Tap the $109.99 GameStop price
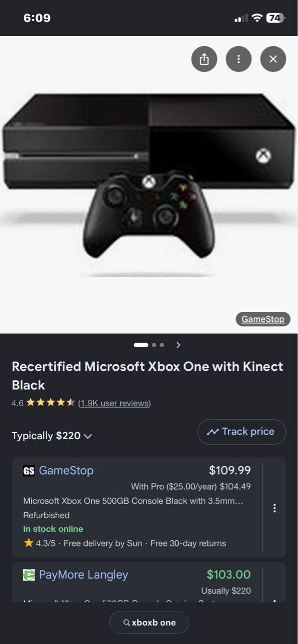 click(x=230, y=470)
